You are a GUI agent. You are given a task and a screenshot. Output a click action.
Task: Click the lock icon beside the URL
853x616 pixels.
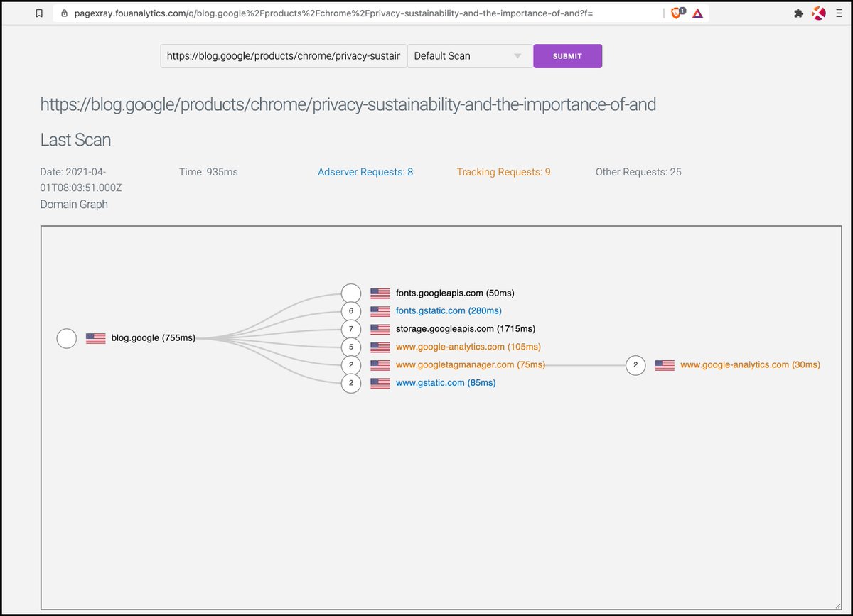[x=64, y=13]
